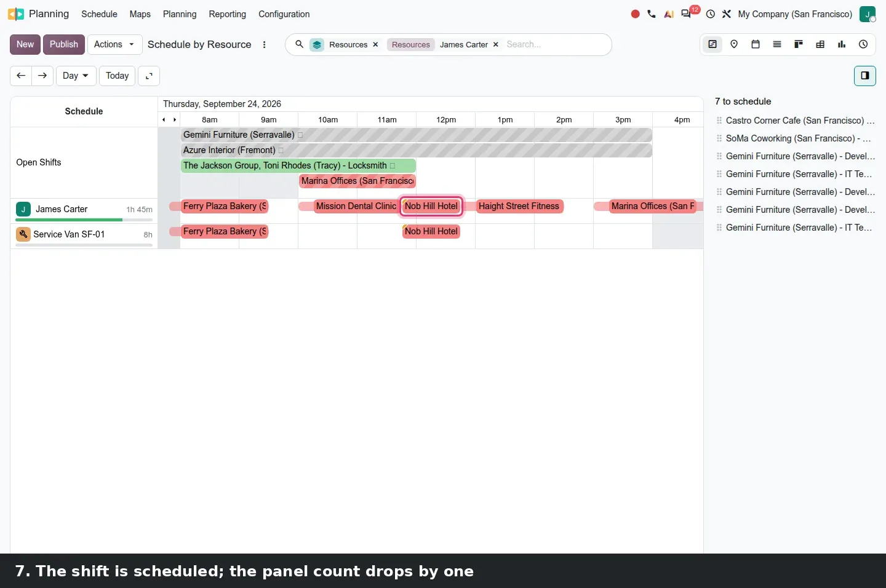Image resolution: width=886 pixels, height=588 pixels.
Task: Jump to Today
Action: (117, 76)
